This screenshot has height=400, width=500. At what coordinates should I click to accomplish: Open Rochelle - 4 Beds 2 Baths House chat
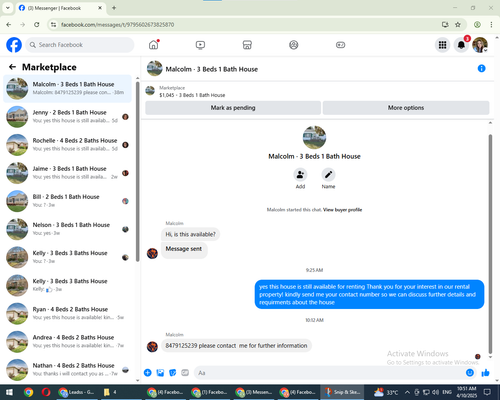pyautogui.click(x=67, y=145)
